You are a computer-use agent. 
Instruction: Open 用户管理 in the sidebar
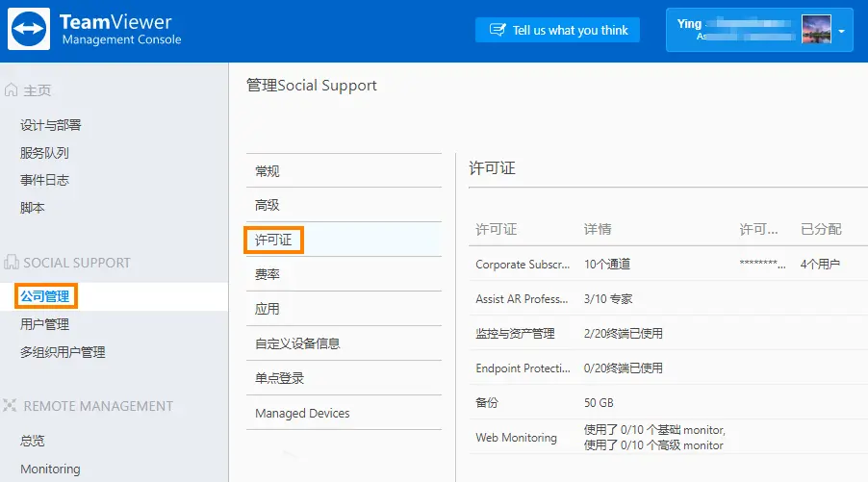pos(44,324)
